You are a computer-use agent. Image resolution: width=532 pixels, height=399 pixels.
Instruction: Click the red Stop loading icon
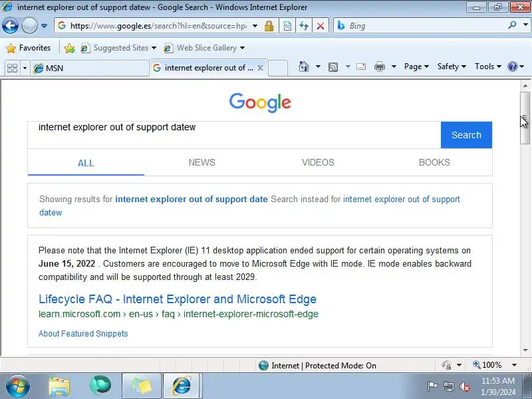321,26
